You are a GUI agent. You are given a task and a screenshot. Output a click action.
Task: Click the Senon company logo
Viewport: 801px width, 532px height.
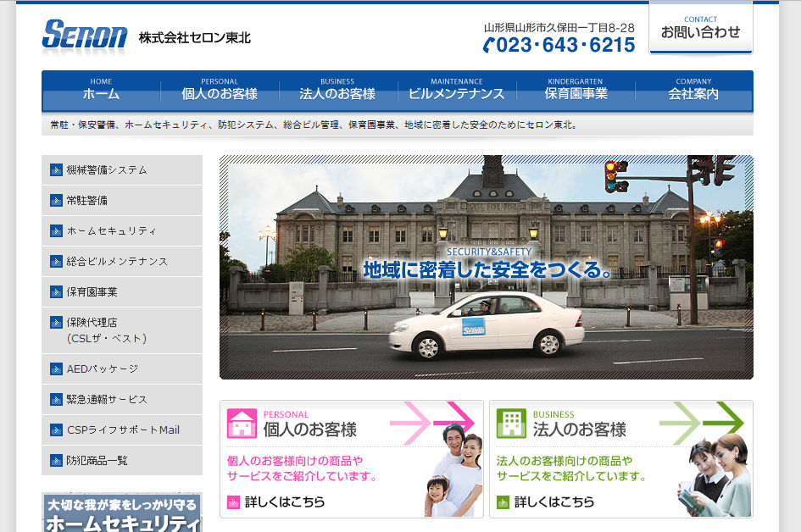click(x=85, y=36)
